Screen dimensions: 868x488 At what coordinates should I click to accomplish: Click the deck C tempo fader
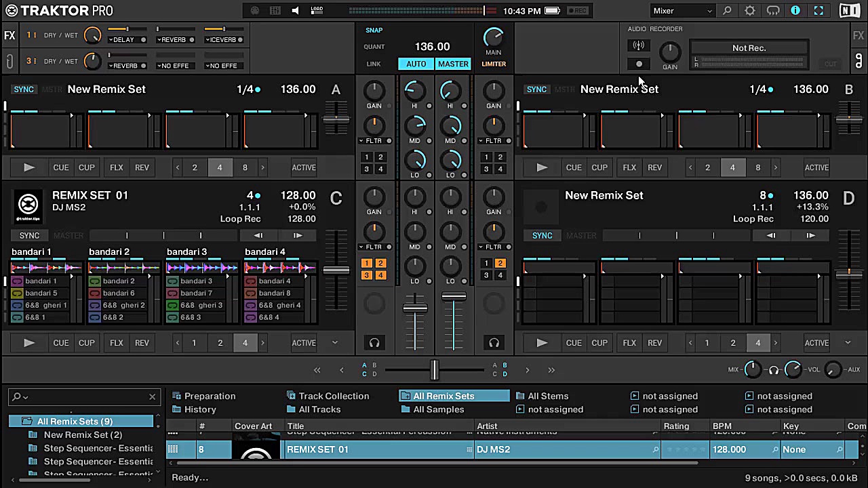pyautogui.click(x=336, y=270)
